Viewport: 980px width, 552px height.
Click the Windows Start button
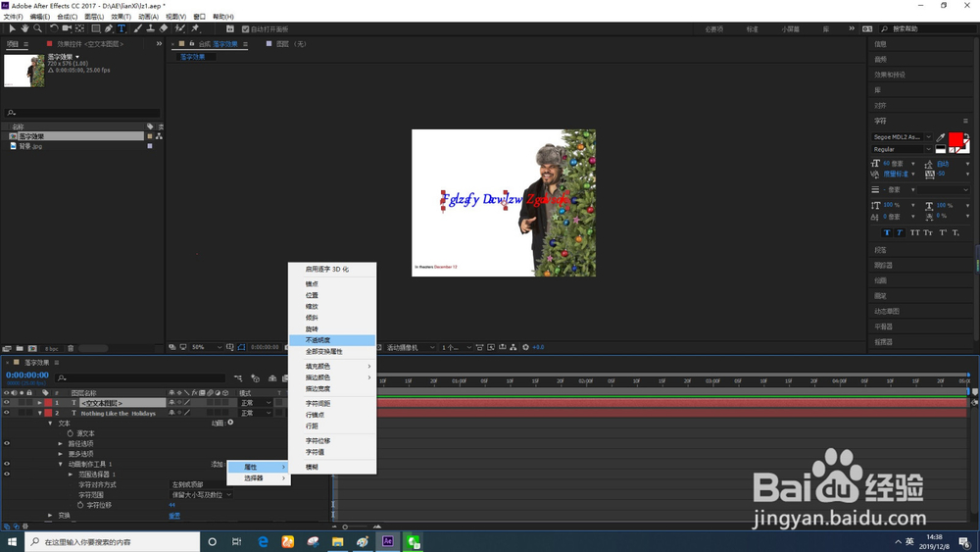point(12,541)
